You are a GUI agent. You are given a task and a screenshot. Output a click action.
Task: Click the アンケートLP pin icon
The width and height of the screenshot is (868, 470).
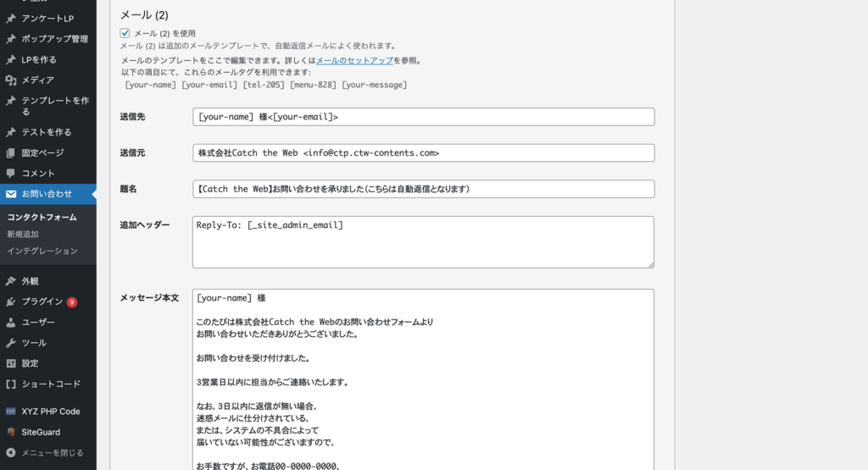(10, 19)
